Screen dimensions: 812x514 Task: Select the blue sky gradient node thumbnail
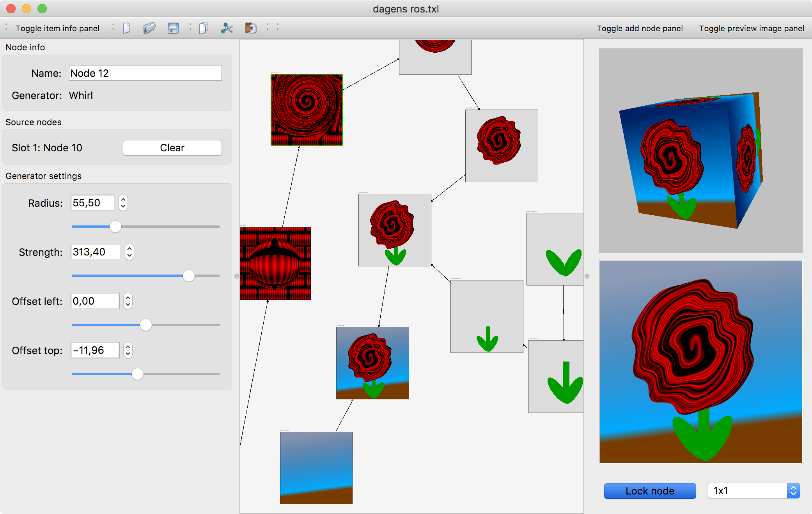pyautogui.click(x=316, y=468)
